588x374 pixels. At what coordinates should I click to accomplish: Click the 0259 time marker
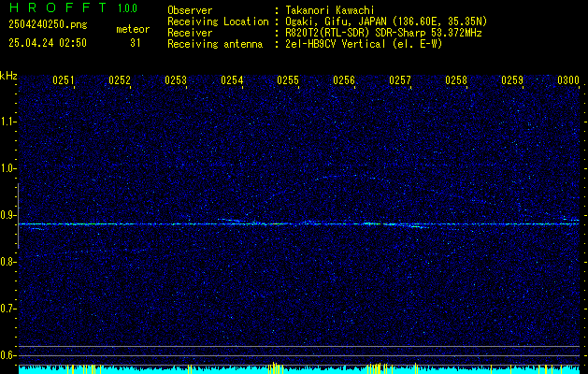click(512, 80)
